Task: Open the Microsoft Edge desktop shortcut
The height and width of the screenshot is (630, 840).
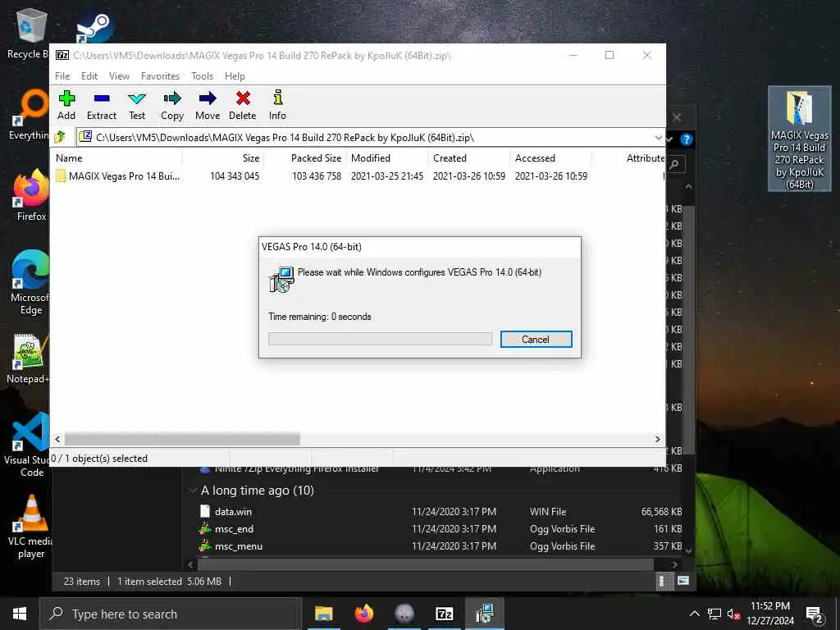Action: click(30, 283)
